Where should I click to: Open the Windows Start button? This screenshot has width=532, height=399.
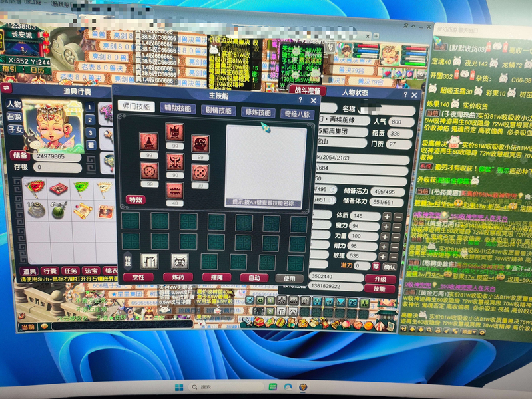pyautogui.click(x=179, y=387)
